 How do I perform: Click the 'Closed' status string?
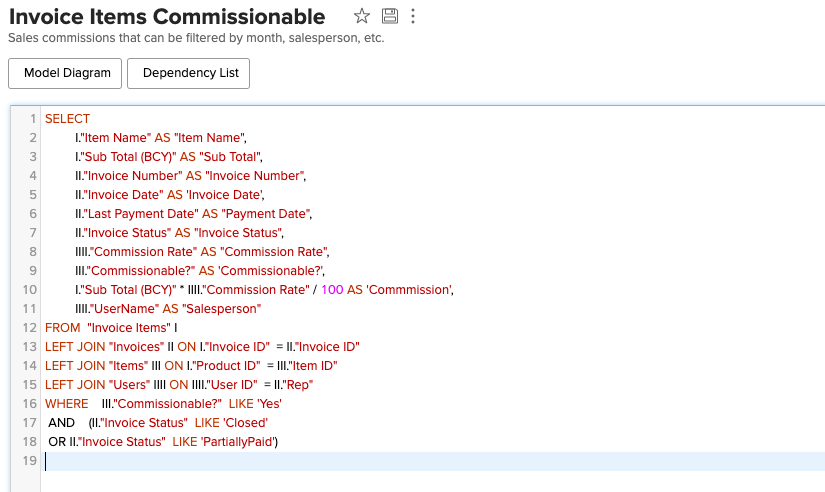[x=246, y=423]
